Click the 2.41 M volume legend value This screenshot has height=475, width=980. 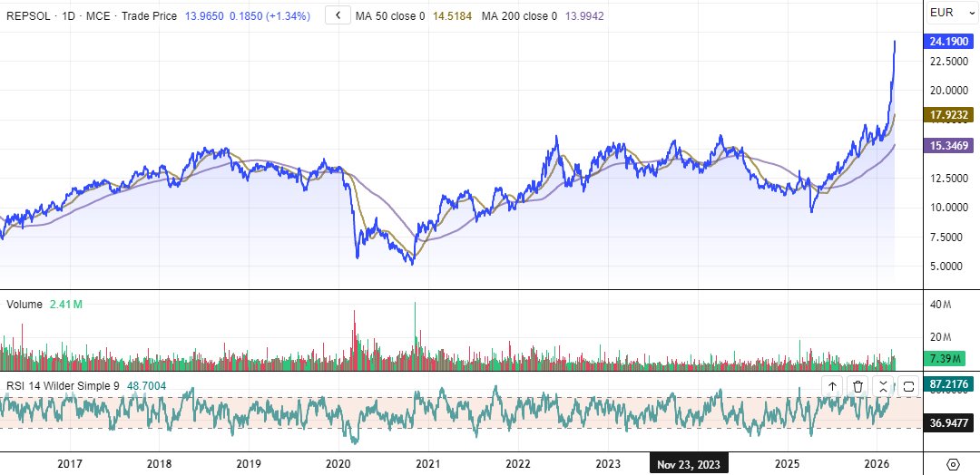65,305
